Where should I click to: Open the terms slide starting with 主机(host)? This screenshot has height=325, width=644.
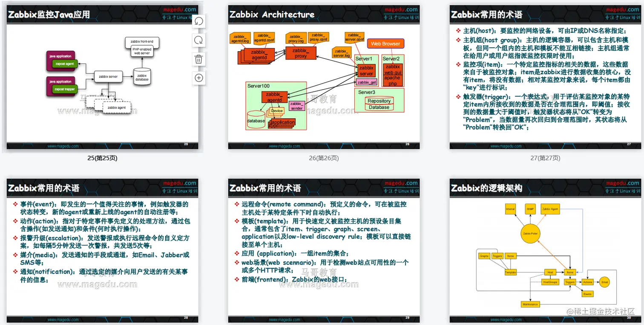click(x=545, y=77)
